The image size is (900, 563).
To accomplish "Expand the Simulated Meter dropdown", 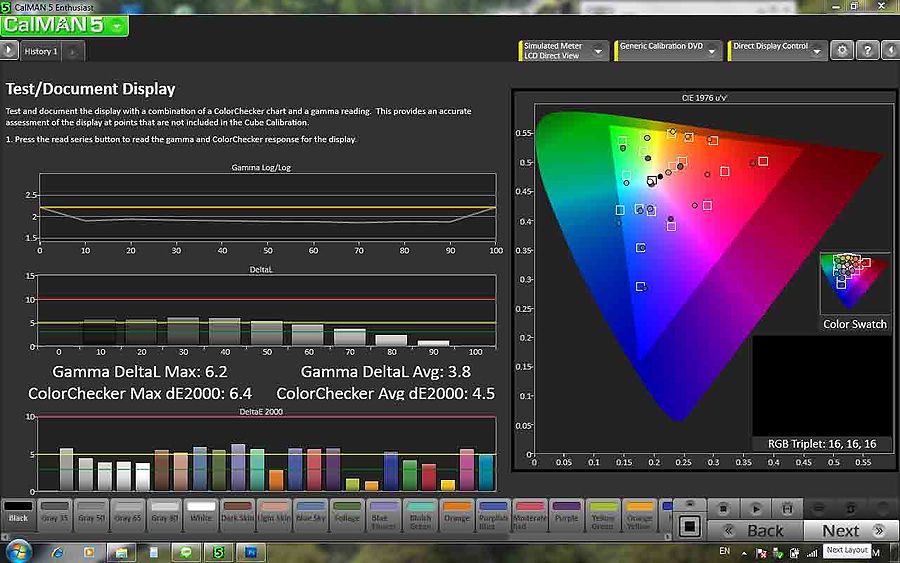I will 599,51.
